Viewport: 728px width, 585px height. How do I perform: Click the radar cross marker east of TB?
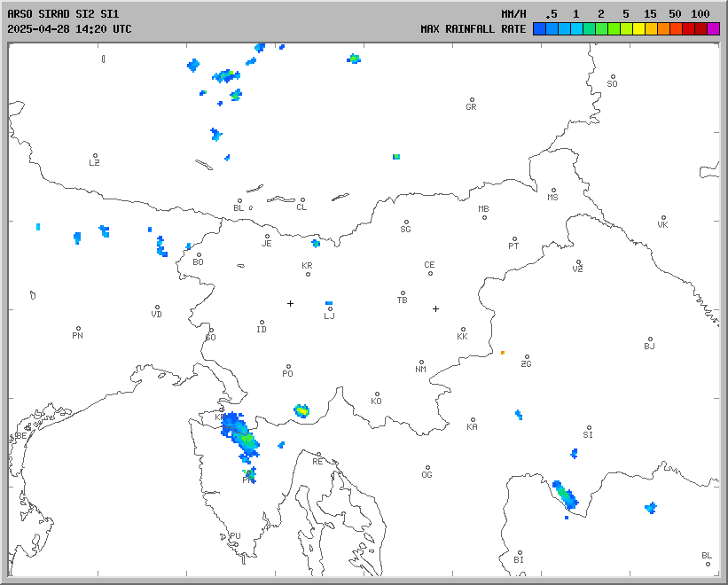(x=435, y=308)
